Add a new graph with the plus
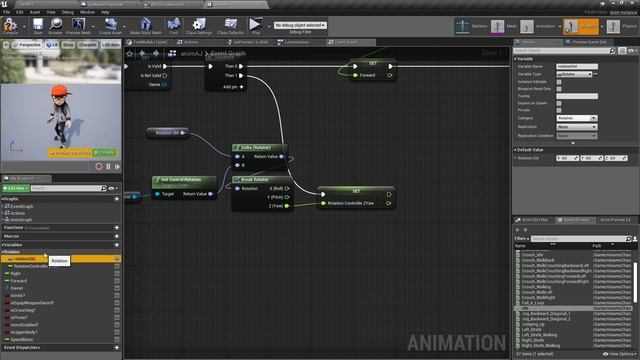Image resolution: width=640 pixels, height=360 pixels. [117, 199]
